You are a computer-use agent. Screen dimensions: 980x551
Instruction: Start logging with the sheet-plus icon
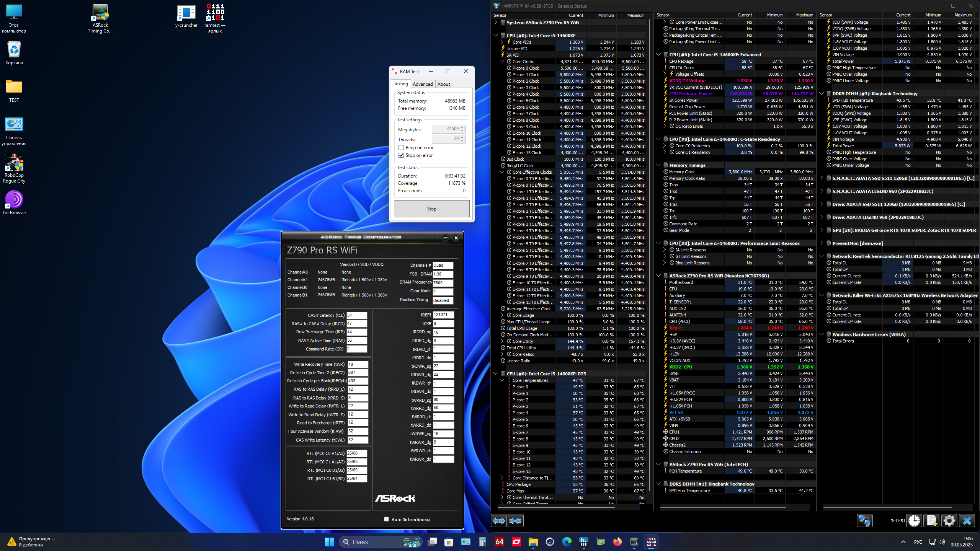[931, 521]
